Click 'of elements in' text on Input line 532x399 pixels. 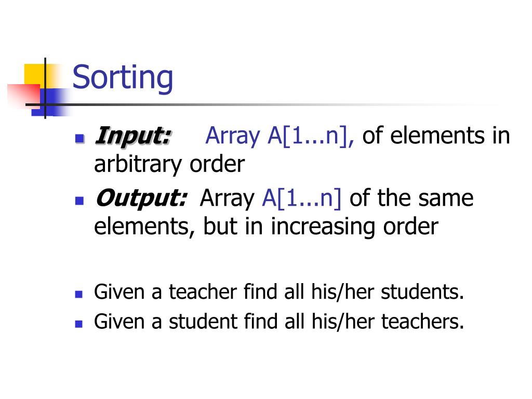click(436, 136)
